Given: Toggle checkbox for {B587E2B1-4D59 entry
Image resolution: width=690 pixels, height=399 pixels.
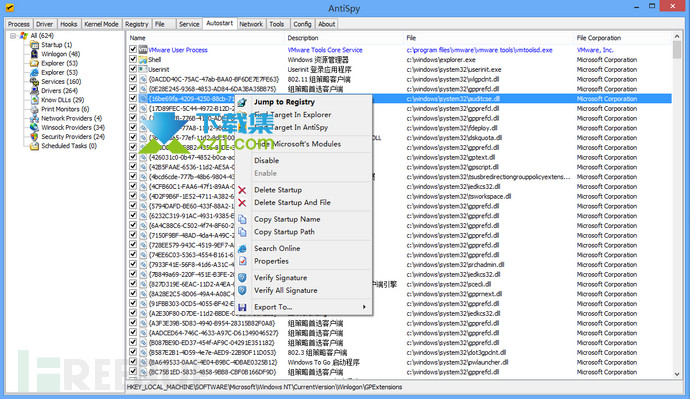Looking at the screenshot, I should click(133, 351).
